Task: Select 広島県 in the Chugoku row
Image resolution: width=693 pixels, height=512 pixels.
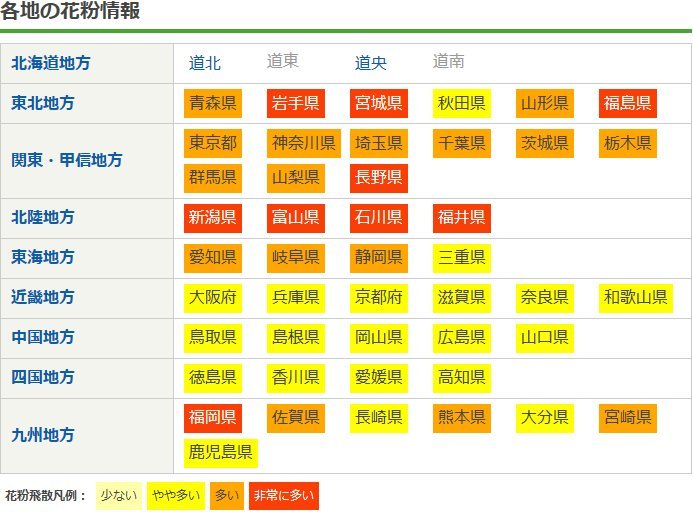Action: pos(461,338)
